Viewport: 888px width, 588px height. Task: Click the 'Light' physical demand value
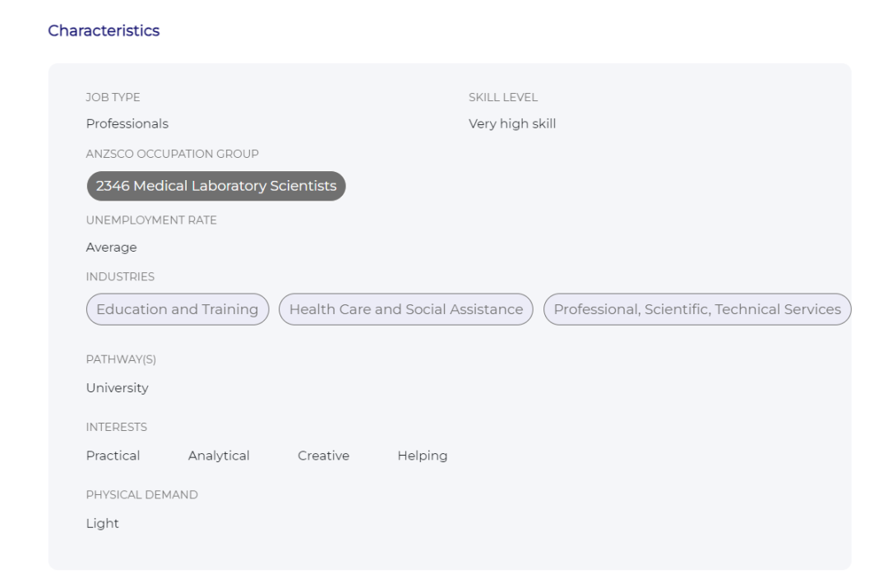[x=103, y=523]
